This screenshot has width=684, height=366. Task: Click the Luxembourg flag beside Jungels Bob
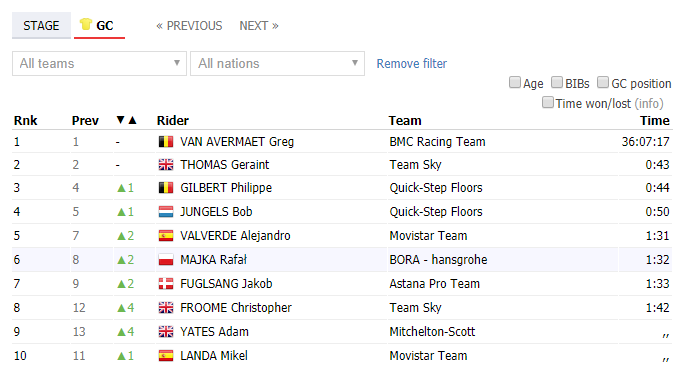(x=166, y=212)
